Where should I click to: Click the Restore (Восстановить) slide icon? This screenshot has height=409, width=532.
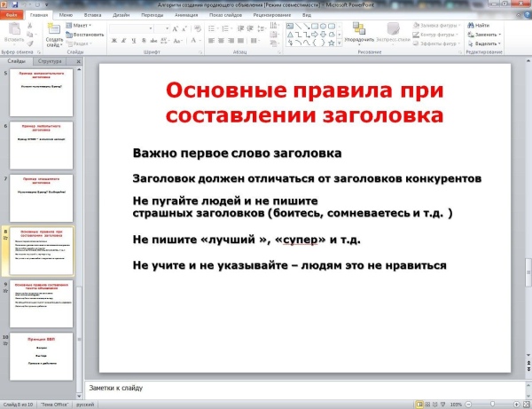pyautogui.click(x=84, y=34)
